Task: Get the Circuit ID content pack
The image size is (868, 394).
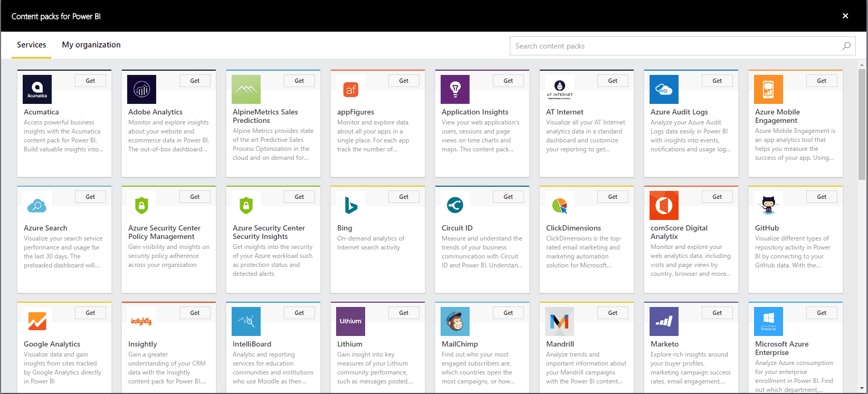Action: pos(508,197)
